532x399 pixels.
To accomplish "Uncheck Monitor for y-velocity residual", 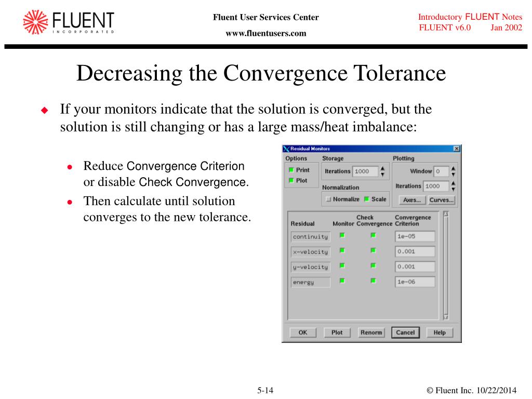I will point(342,265).
